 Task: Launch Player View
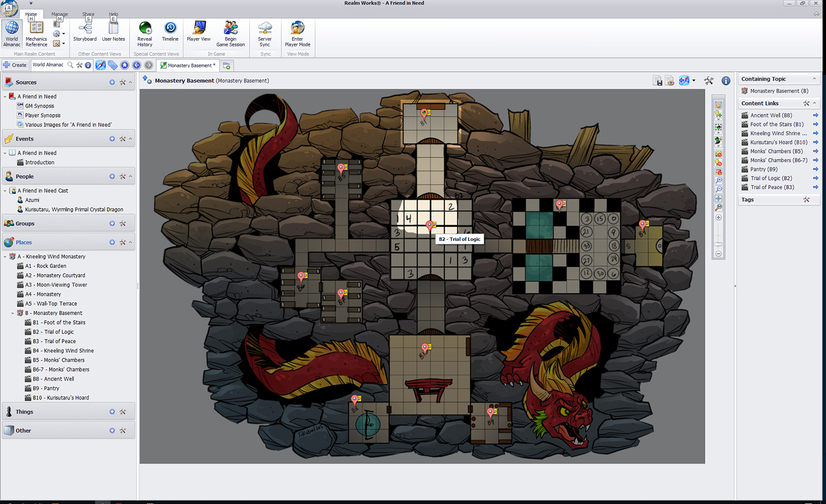(198, 31)
